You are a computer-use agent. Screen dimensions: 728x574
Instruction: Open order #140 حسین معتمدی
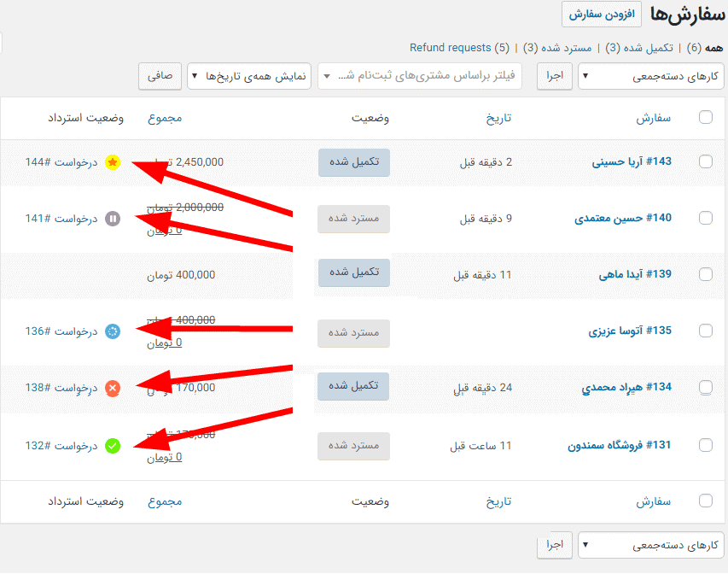click(623, 218)
